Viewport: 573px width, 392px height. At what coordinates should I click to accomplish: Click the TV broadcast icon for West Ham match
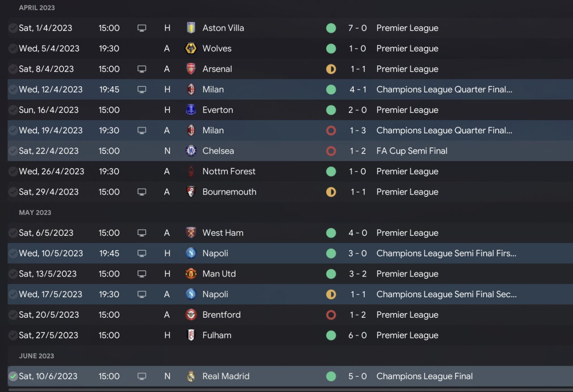pos(142,233)
